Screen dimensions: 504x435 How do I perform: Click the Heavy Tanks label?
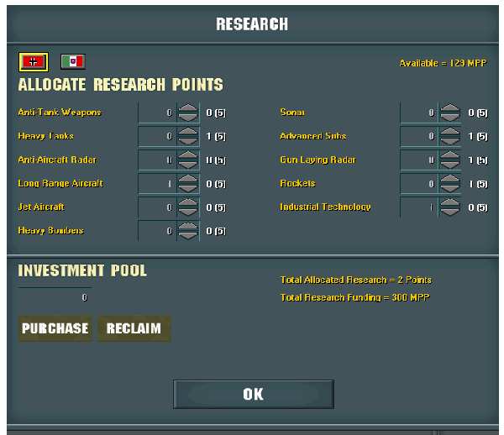(46, 136)
